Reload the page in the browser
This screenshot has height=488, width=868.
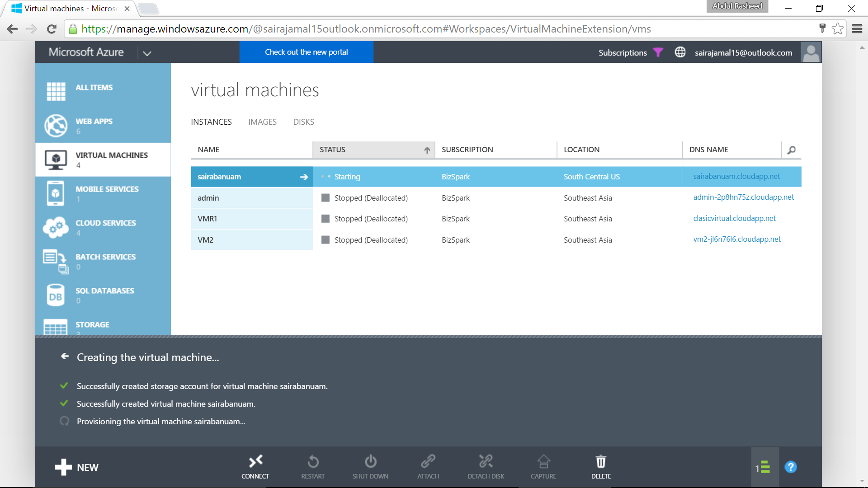pos(52,29)
